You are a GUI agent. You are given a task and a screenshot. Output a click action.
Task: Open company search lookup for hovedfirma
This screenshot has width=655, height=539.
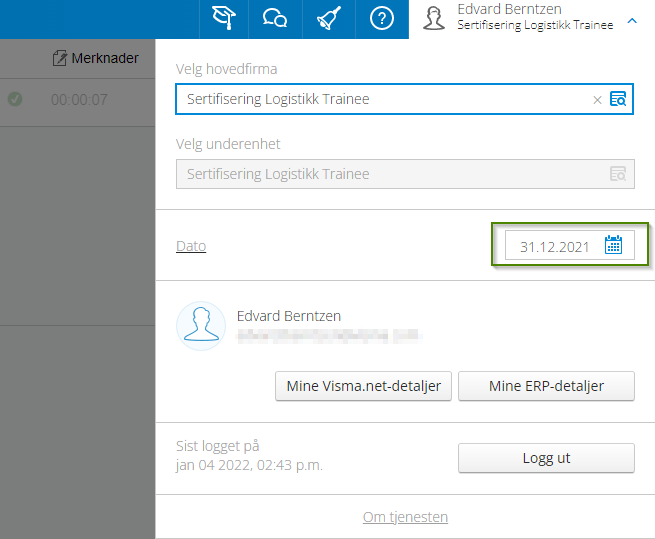tap(618, 99)
